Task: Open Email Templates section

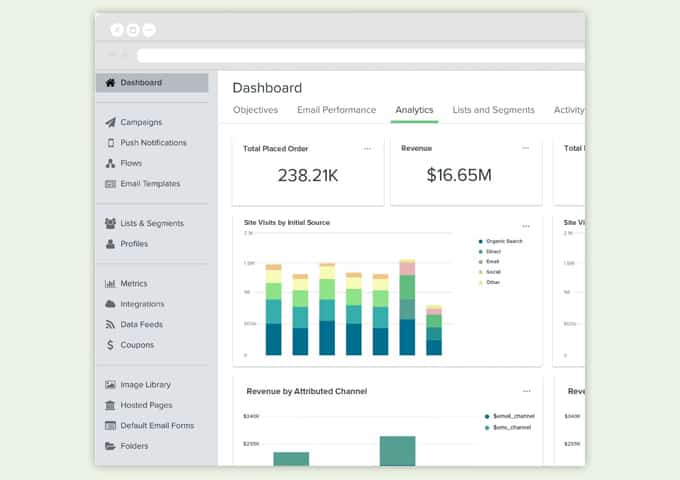Action: pyautogui.click(x=150, y=184)
